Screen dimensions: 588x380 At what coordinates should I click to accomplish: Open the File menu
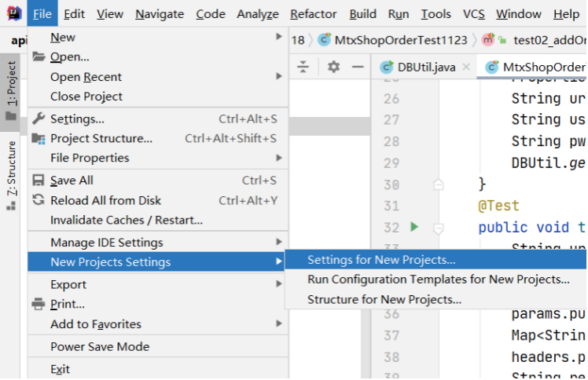pyautogui.click(x=42, y=13)
